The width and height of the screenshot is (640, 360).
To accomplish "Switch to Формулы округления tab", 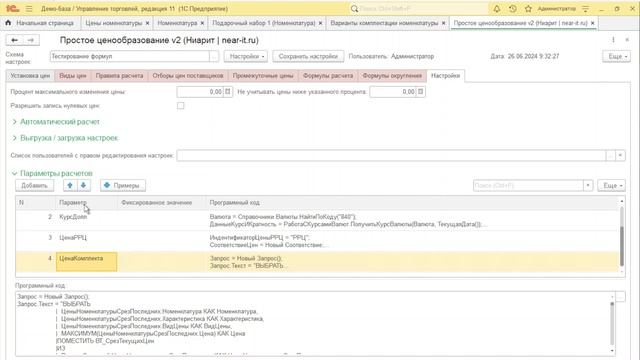I will tap(392, 76).
